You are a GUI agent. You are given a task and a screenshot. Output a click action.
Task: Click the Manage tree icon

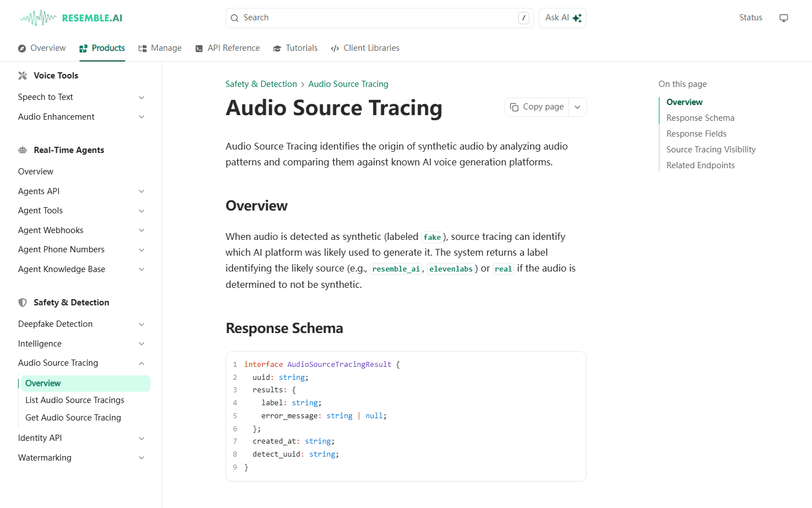pyautogui.click(x=143, y=49)
